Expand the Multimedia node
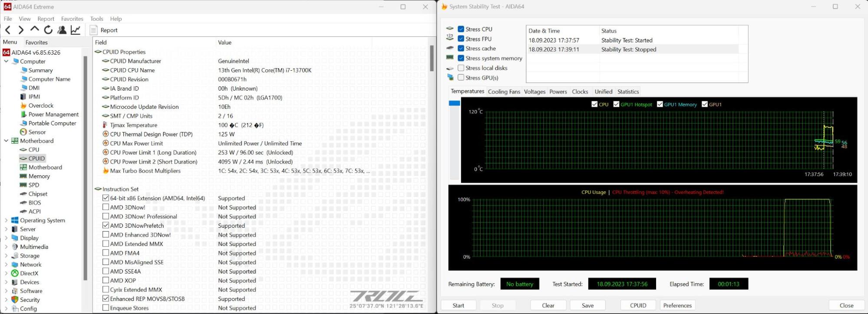 tap(6, 247)
